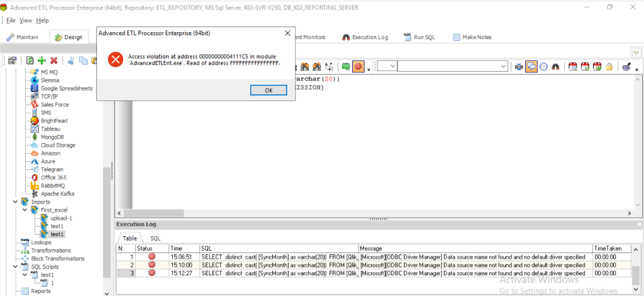Open the Help menu
This screenshot has height=296, width=644.
(42, 21)
